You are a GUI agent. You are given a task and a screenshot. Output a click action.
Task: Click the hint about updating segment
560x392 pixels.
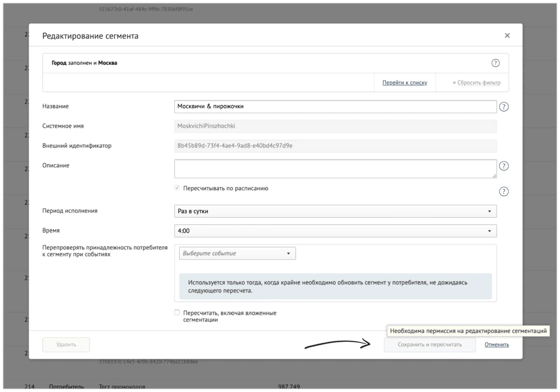[x=335, y=286]
